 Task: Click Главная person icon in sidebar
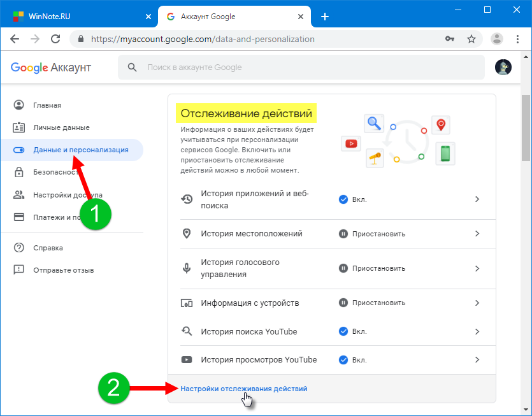[18, 105]
